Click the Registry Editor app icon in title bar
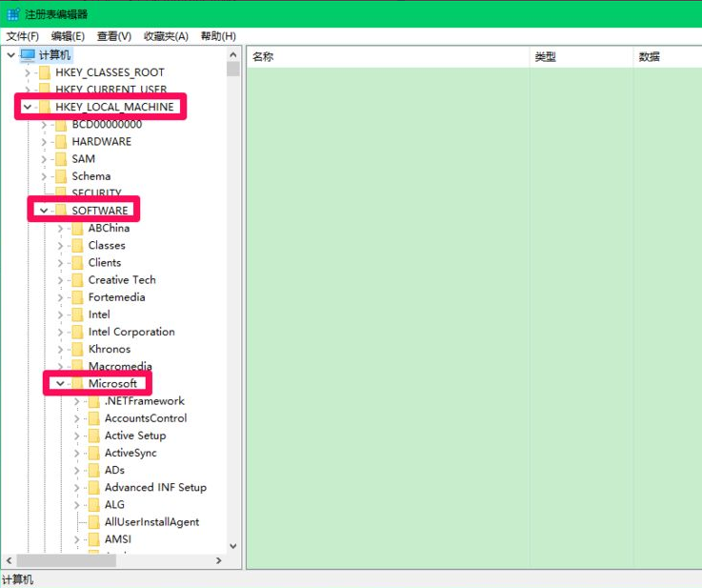This screenshot has height=588, width=702. coord(12,13)
